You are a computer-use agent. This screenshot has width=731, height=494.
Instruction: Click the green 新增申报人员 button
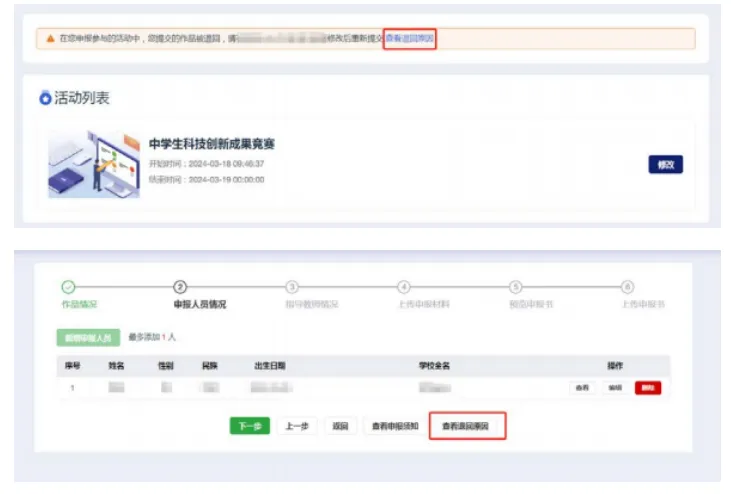[88, 337]
